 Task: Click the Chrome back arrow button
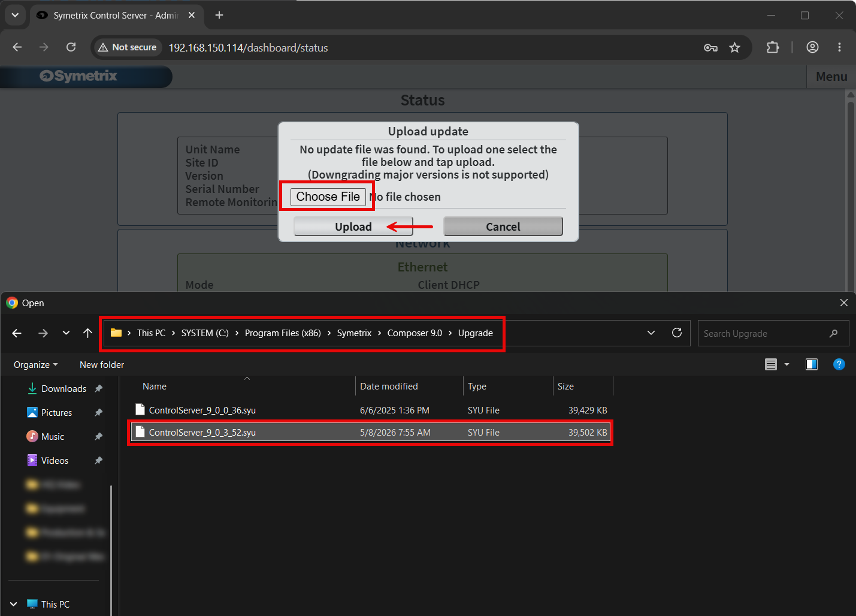17,47
